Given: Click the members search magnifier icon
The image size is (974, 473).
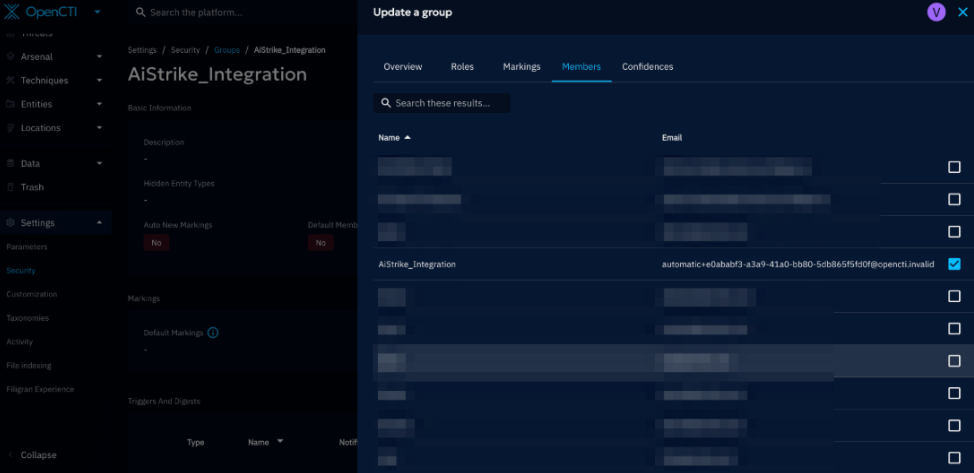Looking at the screenshot, I should pos(386,103).
